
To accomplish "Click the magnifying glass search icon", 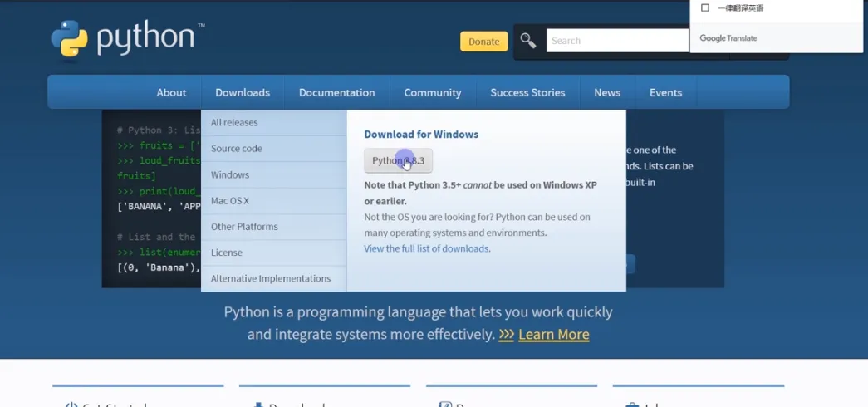I will (x=528, y=41).
